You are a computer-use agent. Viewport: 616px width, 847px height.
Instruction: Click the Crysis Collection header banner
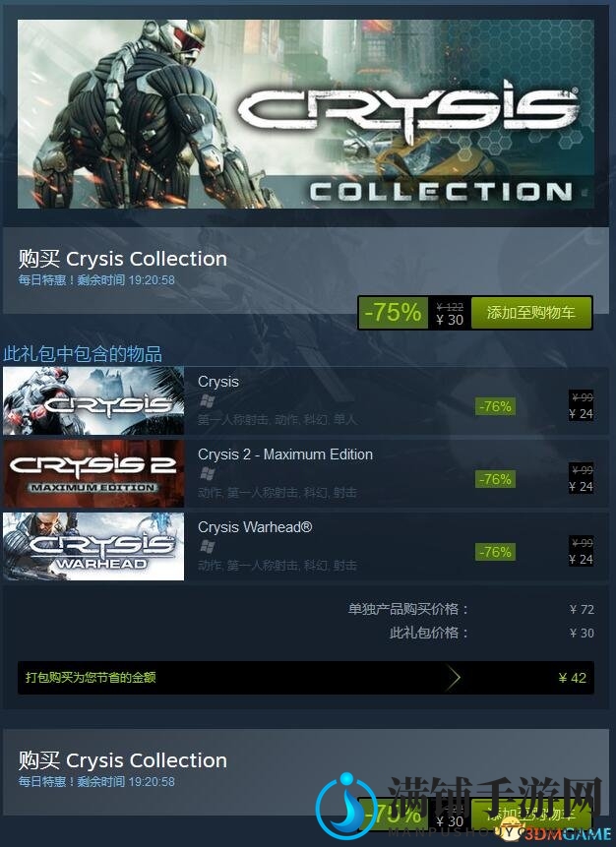306,114
